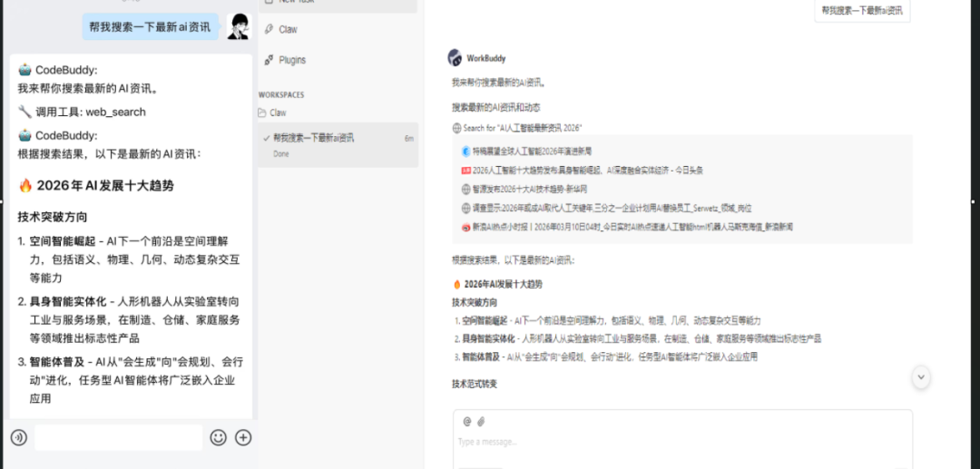Click the flame icon in left chat heading
980x469 pixels.
point(25,185)
